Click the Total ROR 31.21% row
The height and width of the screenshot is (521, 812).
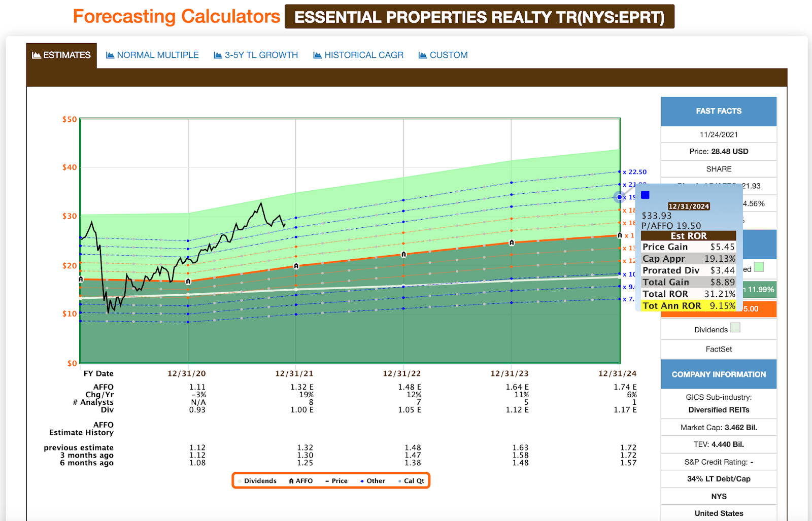[x=689, y=294]
